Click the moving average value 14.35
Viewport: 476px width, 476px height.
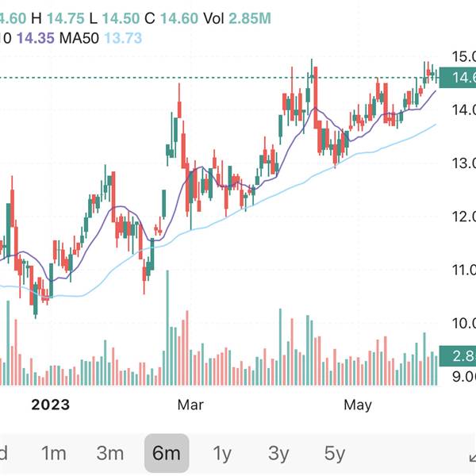point(36,38)
